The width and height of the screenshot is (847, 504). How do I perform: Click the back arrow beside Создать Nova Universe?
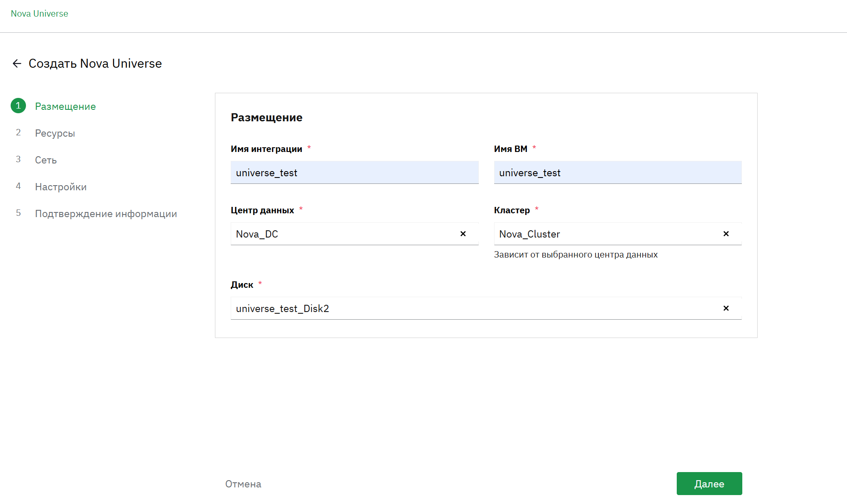pyautogui.click(x=17, y=63)
